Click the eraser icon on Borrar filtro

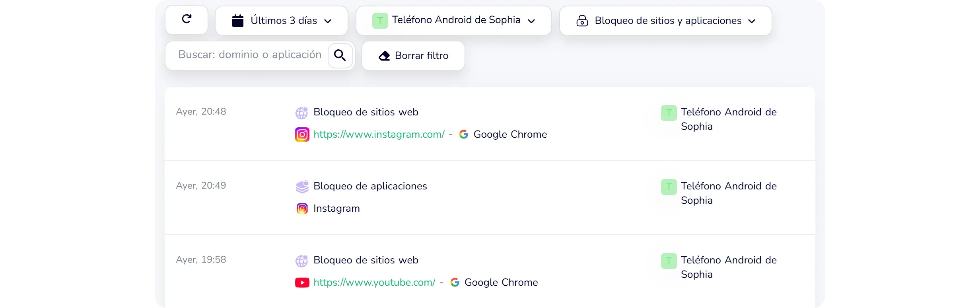384,56
